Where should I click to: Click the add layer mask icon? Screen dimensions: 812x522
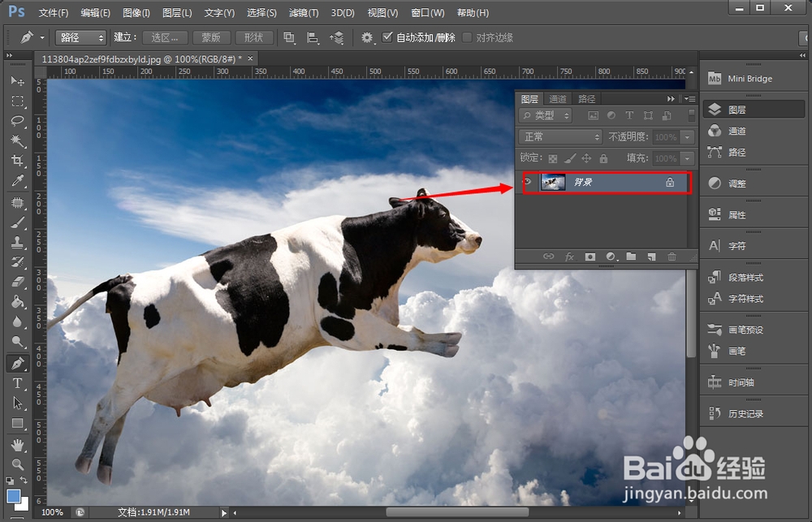590,257
